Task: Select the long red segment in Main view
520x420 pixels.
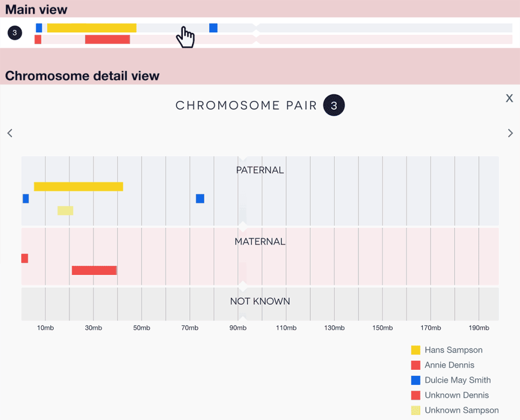Action: [107, 40]
